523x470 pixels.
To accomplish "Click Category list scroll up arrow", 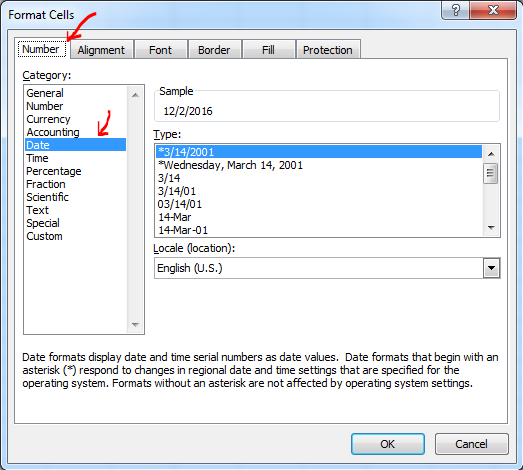I will tap(135, 95).
